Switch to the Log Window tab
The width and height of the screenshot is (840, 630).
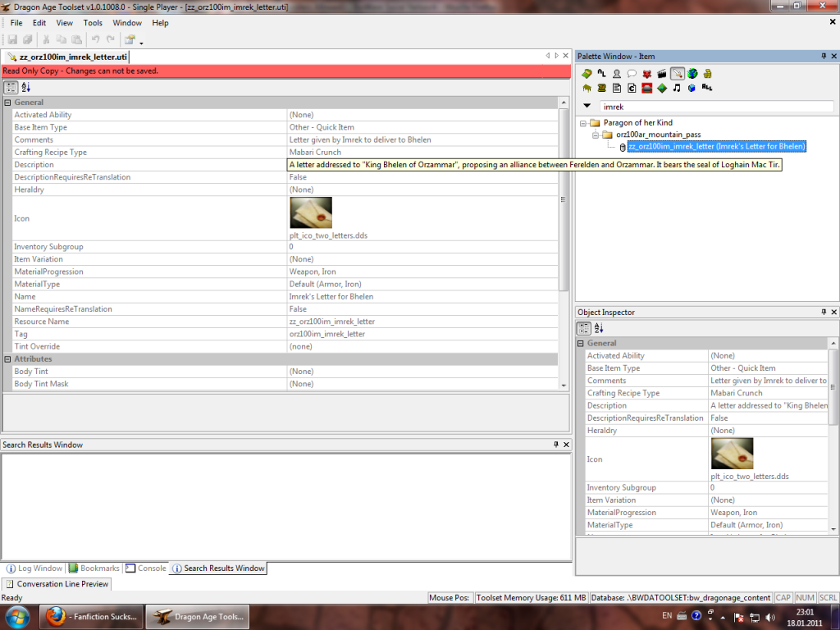tap(34, 568)
